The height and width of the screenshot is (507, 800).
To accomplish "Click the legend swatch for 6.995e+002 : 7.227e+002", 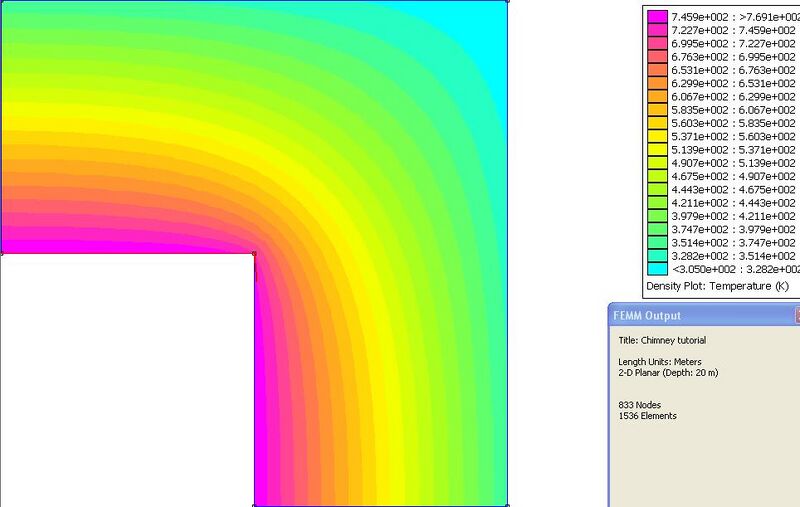I will (657, 43).
